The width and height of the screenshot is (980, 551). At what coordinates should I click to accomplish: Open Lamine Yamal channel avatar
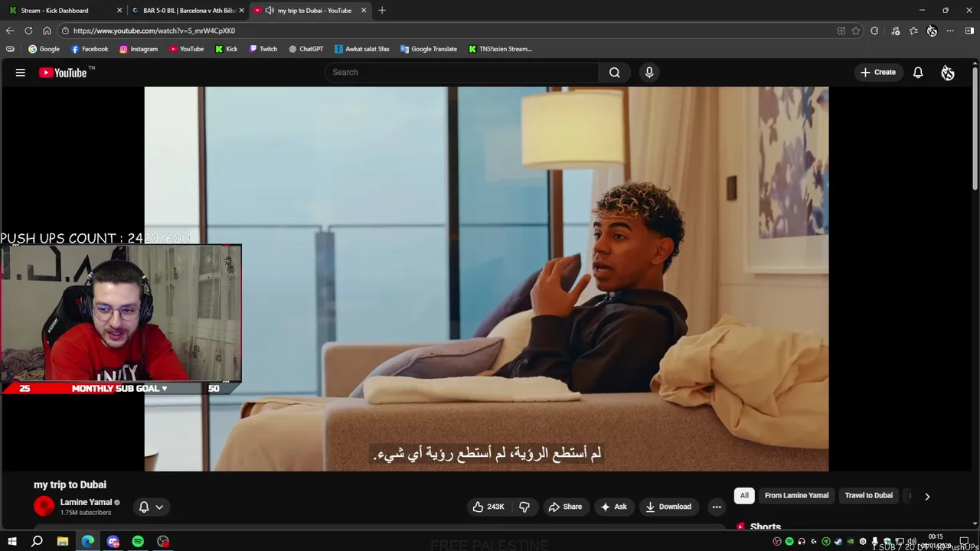[x=44, y=507]
